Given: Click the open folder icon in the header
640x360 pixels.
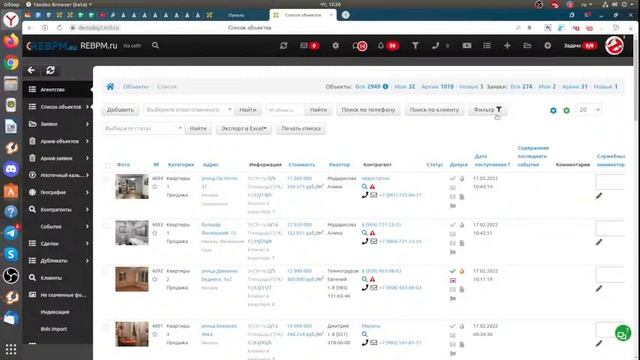Looking at the screenshot, I should point(527,46).
